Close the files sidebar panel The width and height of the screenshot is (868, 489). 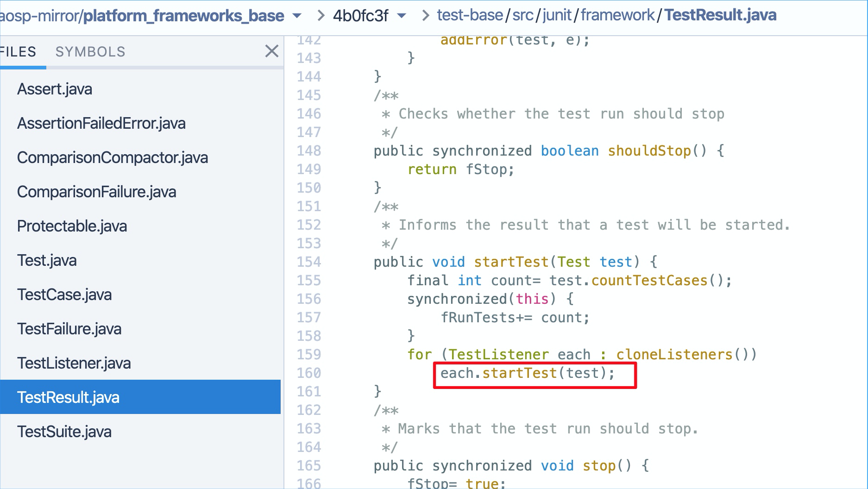(272, 51)
